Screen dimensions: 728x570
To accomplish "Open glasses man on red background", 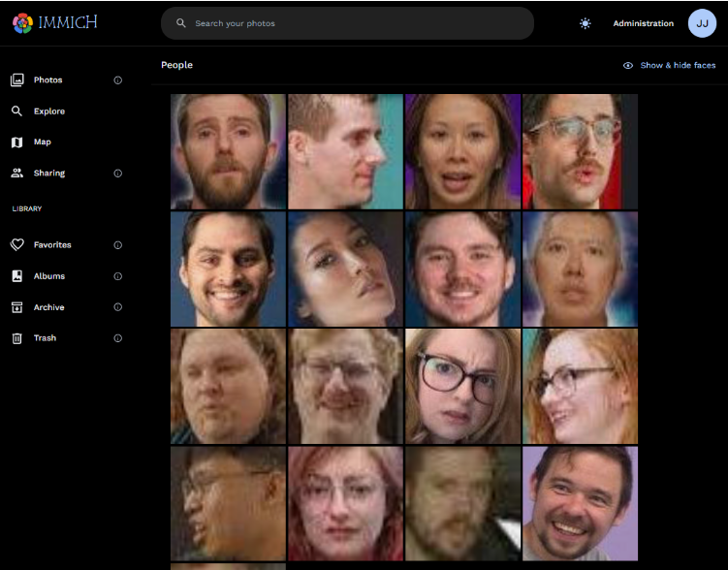I will [580, 152].
